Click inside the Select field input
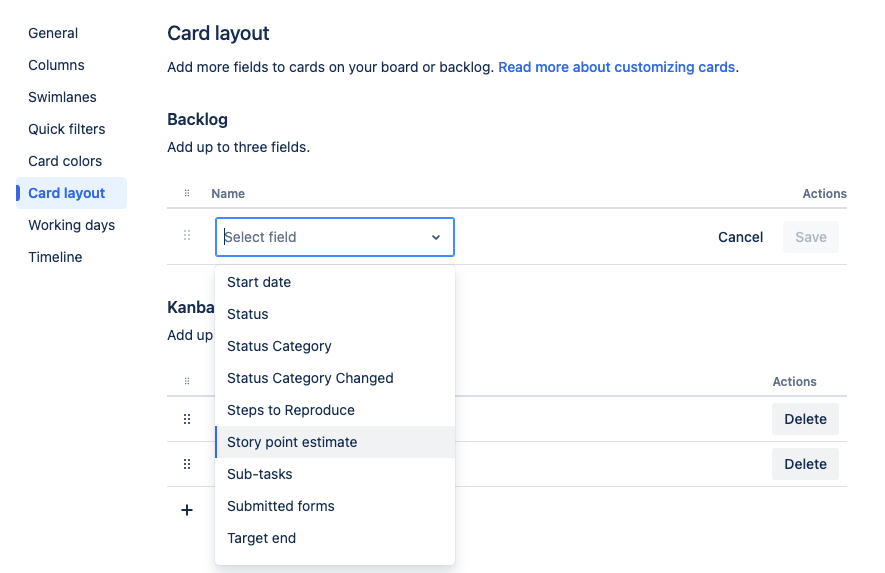This screenshot has width=885, height=573. (320, 237)
